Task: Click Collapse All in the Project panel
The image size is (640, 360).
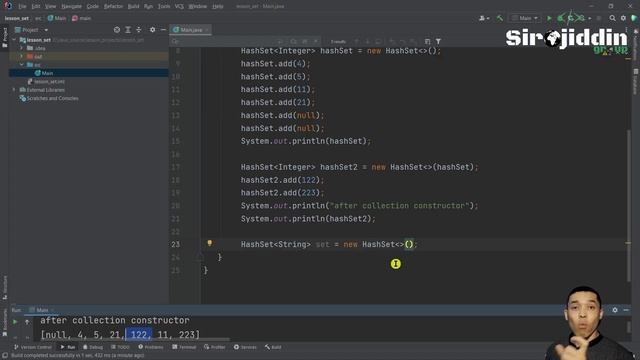Action: click(139, 30)
